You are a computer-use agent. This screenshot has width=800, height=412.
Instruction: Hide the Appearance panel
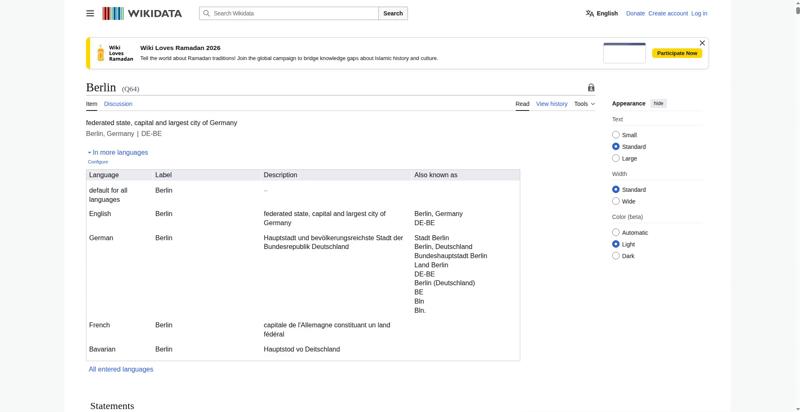pyautogui.click(x=658, y=103)
